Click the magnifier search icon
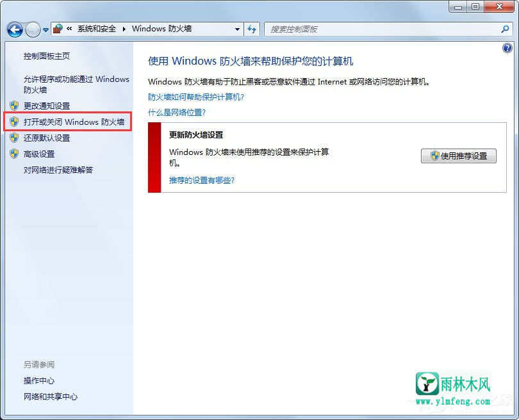This screenshot has width=519, height=420. pyautogui.click(x=505, y=29)
